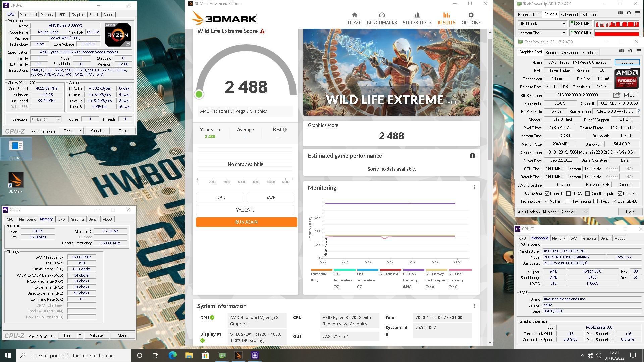Viewport: 644px width, 362px height.
Task: Toggle the DirectCompute checkbox
Action: (587, 194)
